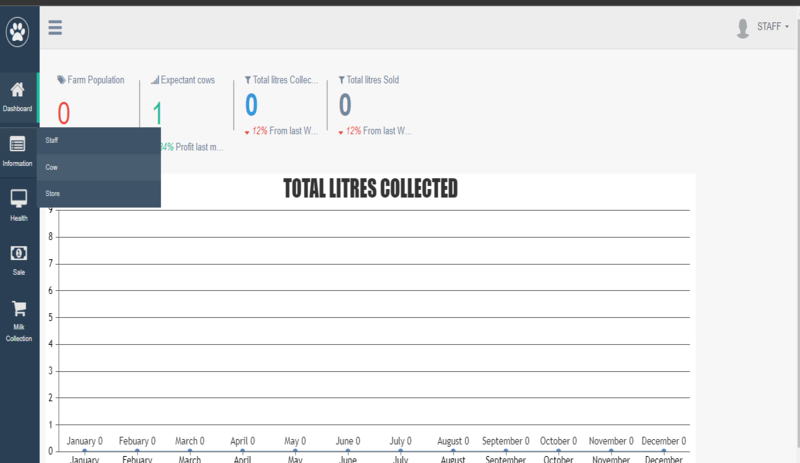Screen dimensions: 800x463
Task: Click the Total litres Sold value
Action: 345,104
